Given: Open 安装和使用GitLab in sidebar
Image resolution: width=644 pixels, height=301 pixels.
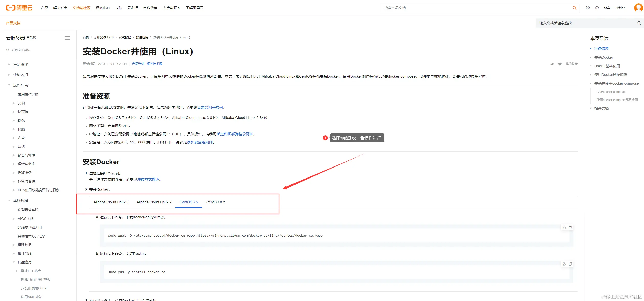Looking at the screenshot, I should [35, 288].
